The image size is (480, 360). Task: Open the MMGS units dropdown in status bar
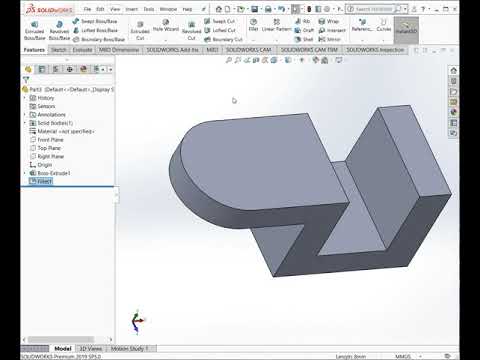point(420,356)
